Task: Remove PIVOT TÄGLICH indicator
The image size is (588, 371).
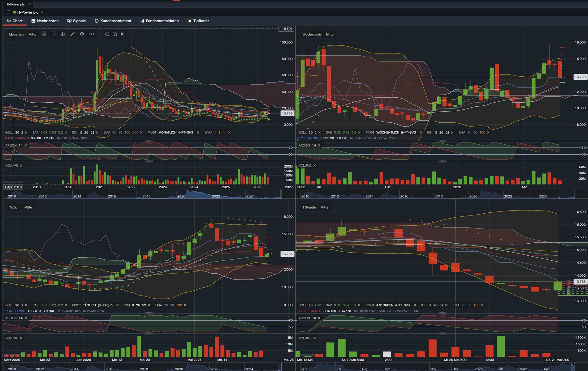Action: click(x=117, y=305)
